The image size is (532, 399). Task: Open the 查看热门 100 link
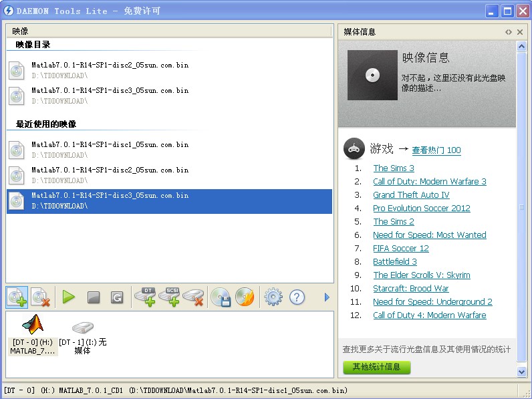point(436,150)
